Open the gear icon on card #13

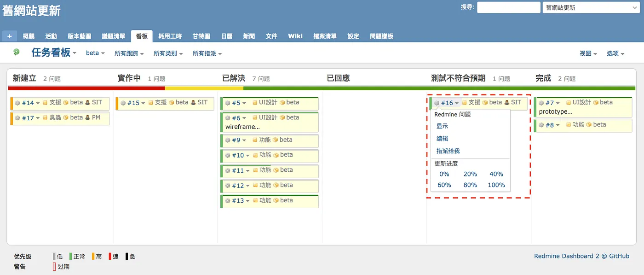(227, 201)
